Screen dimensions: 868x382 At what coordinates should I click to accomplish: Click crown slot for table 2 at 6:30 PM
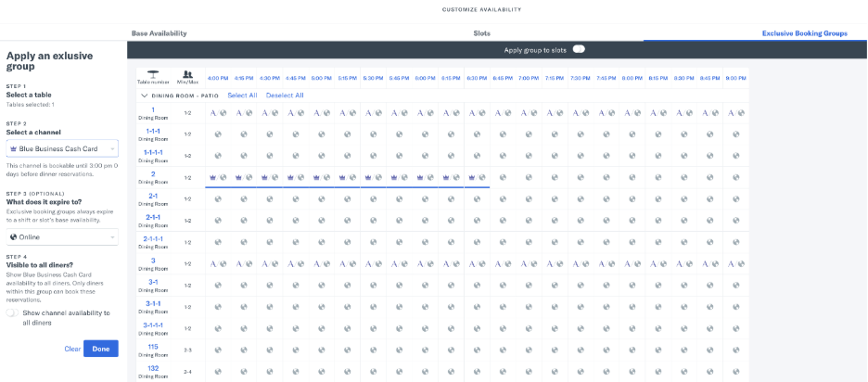tap(478, 178)
